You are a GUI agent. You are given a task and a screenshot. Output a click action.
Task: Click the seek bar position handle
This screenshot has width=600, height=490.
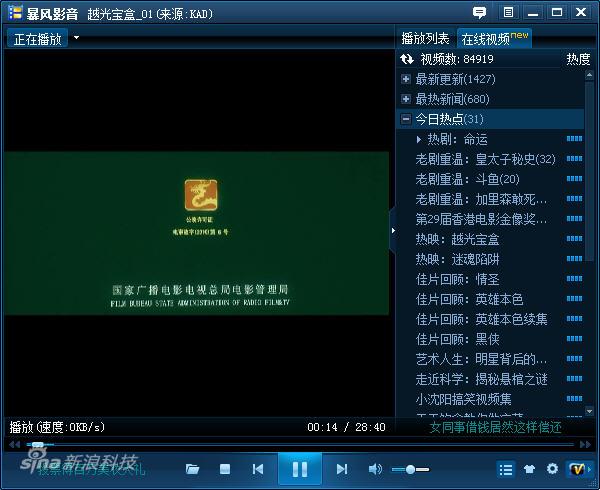(38, 444)
